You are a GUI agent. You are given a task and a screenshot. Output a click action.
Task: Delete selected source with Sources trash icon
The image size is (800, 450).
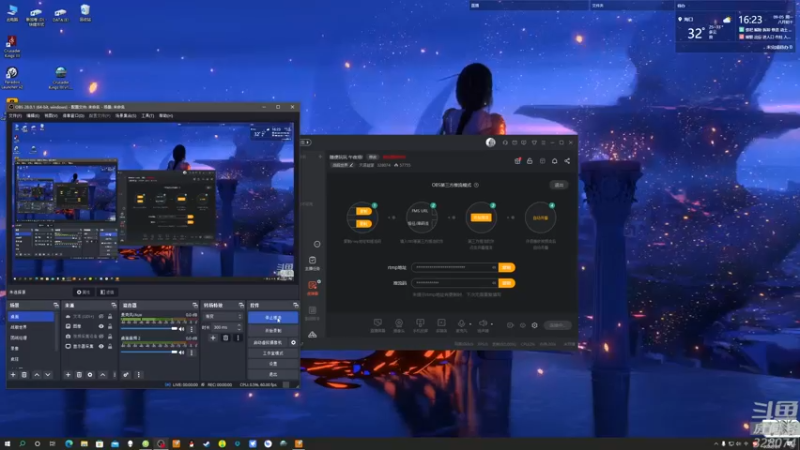tap(79, 374)
